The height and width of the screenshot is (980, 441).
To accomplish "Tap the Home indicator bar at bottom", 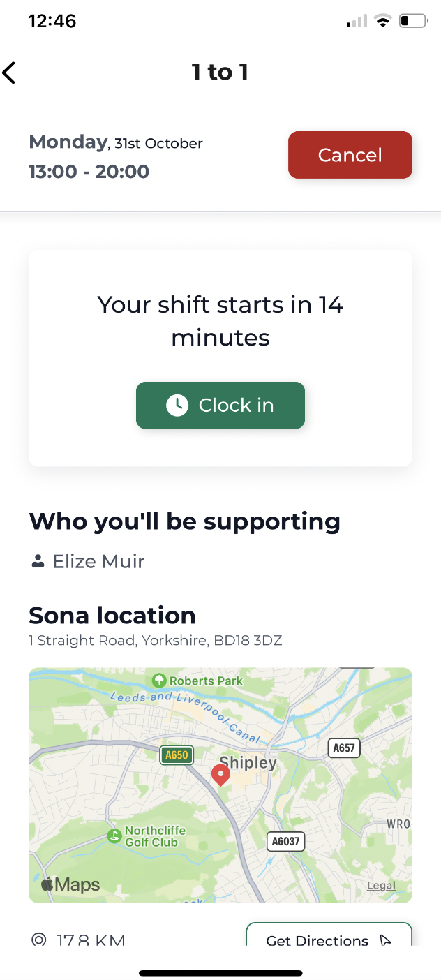I will click(221, 972).
